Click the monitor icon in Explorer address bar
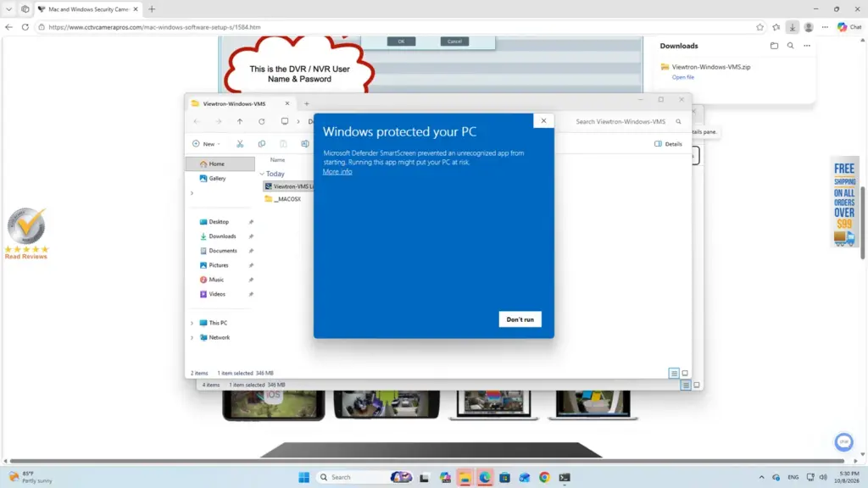The height and width of the screenshot is (488, 868). tap(285, 121)
